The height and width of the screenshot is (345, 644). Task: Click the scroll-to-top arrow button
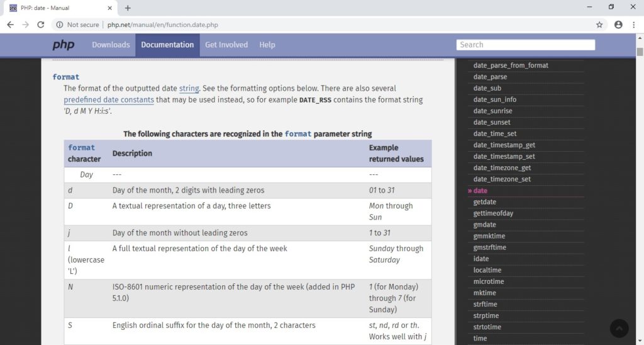[619, 328]
